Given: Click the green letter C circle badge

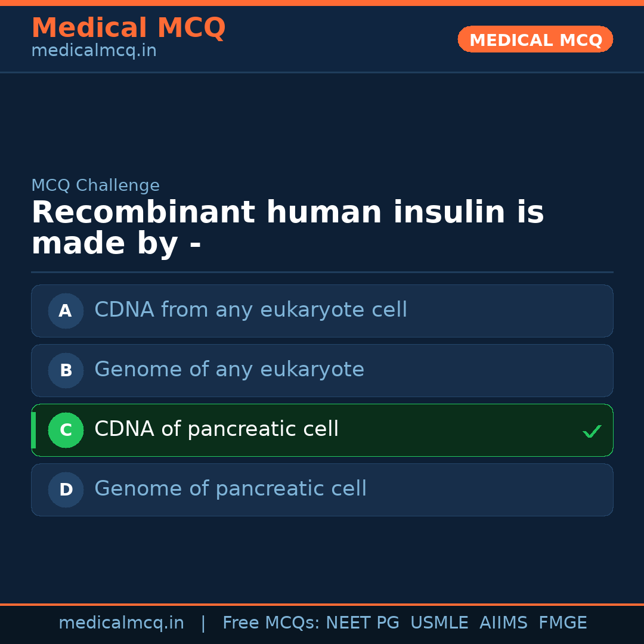Looking at the screenshot, I should coord(66,430).
